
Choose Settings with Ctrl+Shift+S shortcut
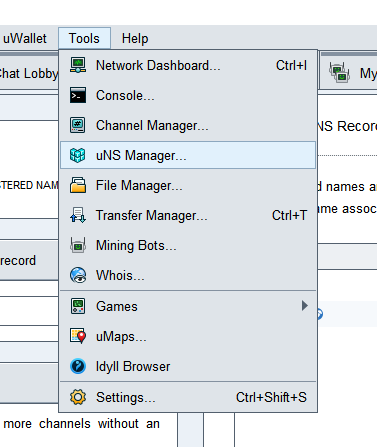pyautogui.click(x=188, y=397)
